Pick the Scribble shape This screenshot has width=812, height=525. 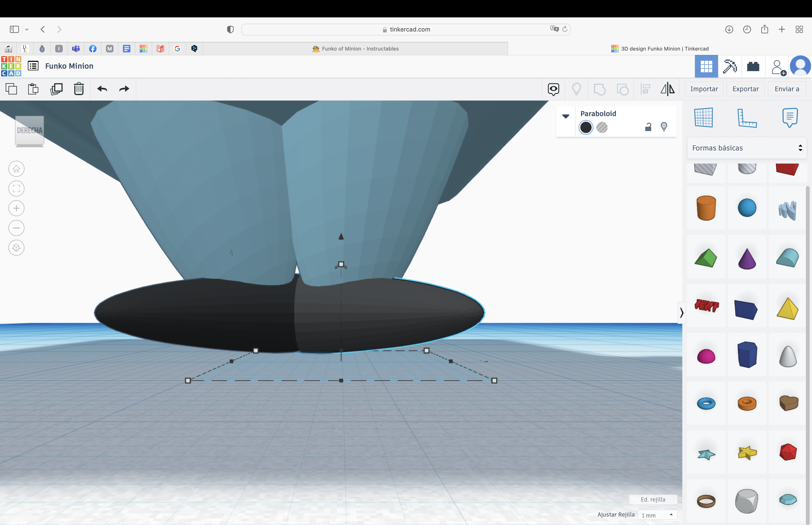point(788,210)
